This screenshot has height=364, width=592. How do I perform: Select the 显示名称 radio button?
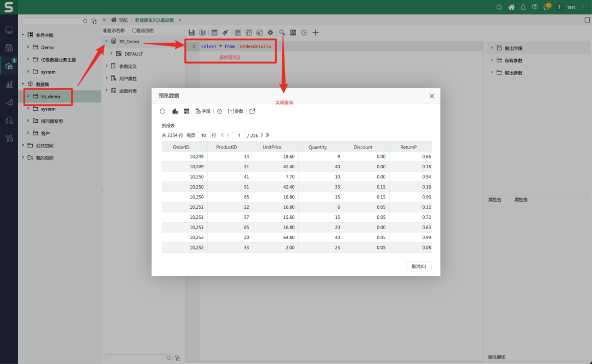105,31
